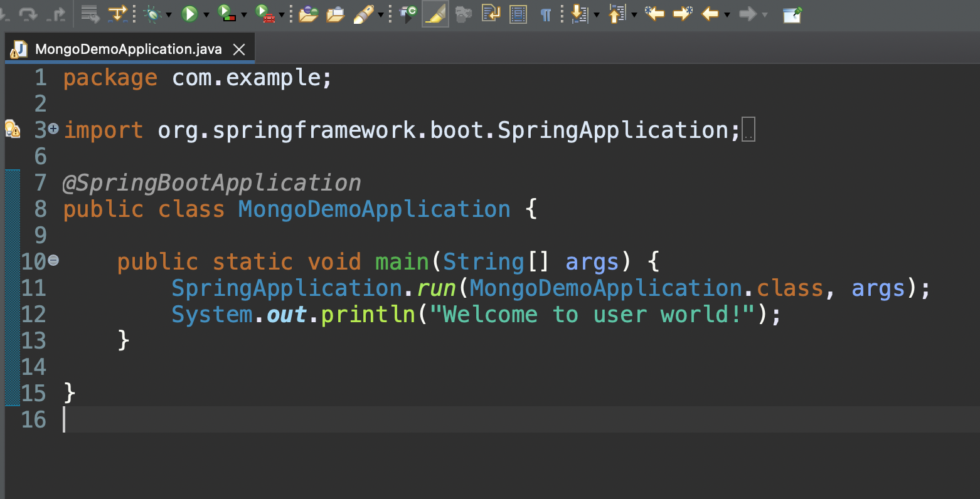Click the Coverage run icon
The image size is (980, 499).
226,14
